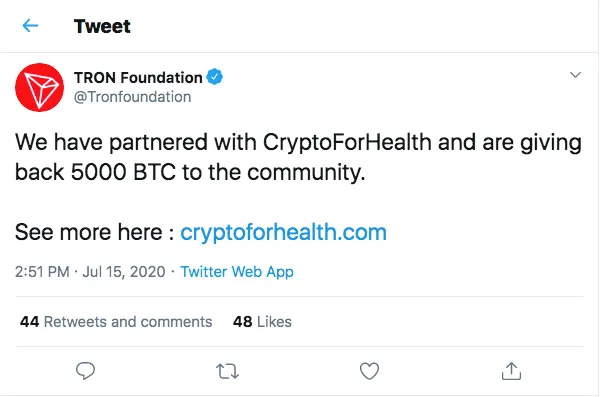View the 48 Likes list

tap(262, 322)
